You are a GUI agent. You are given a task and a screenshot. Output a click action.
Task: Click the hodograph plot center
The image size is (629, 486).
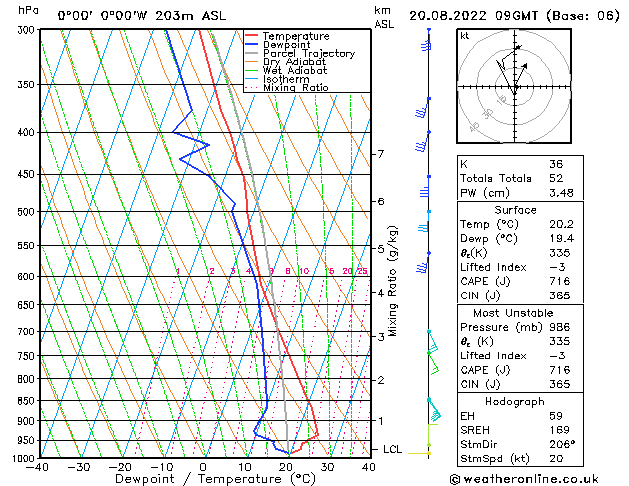tap(514, 87)
